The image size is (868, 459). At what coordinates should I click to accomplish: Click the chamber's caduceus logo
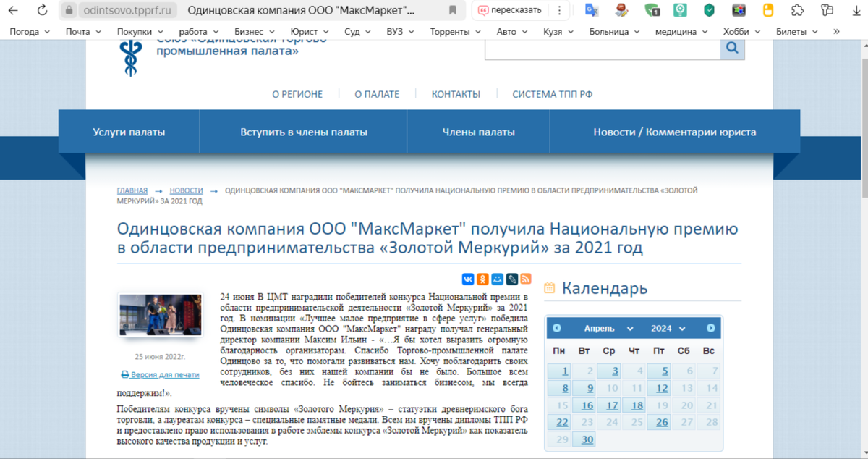point(132,56)
